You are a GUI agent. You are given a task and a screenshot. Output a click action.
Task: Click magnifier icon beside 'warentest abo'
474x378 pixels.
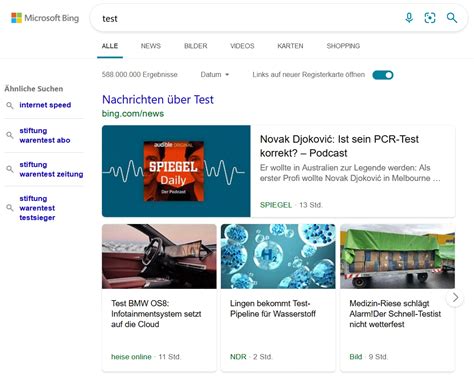(10, 135)
